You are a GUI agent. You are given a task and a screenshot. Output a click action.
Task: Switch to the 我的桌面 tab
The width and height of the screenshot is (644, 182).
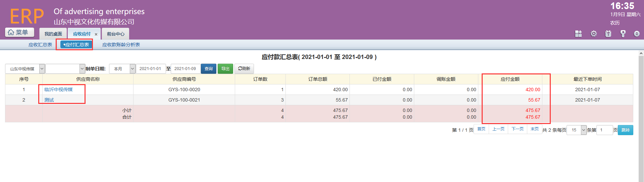pos(53,34)
